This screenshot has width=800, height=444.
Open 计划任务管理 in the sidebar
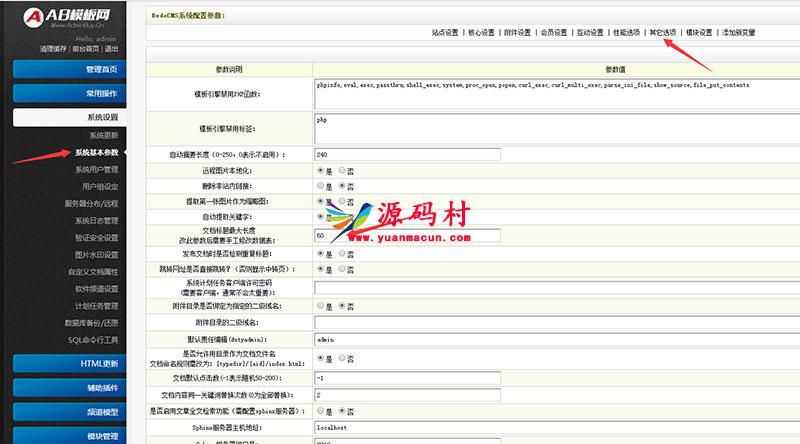tap(96, 306)
